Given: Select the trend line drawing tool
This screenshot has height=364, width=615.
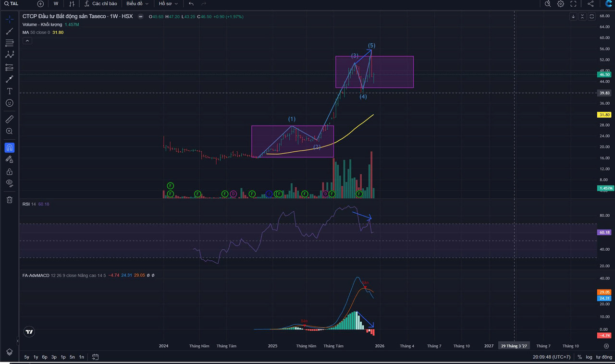Looking at the screenshot, I should click(9, 31).
